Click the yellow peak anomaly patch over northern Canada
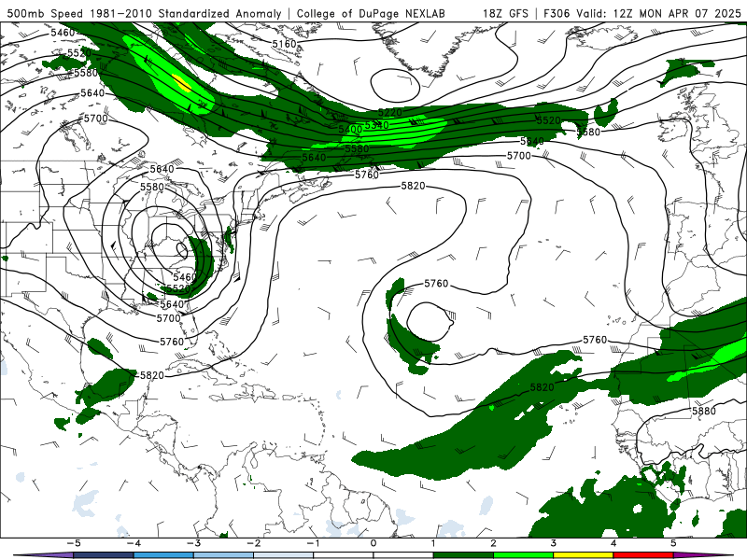747x560 pixels. pyautogui.click(x=181, y=82)
